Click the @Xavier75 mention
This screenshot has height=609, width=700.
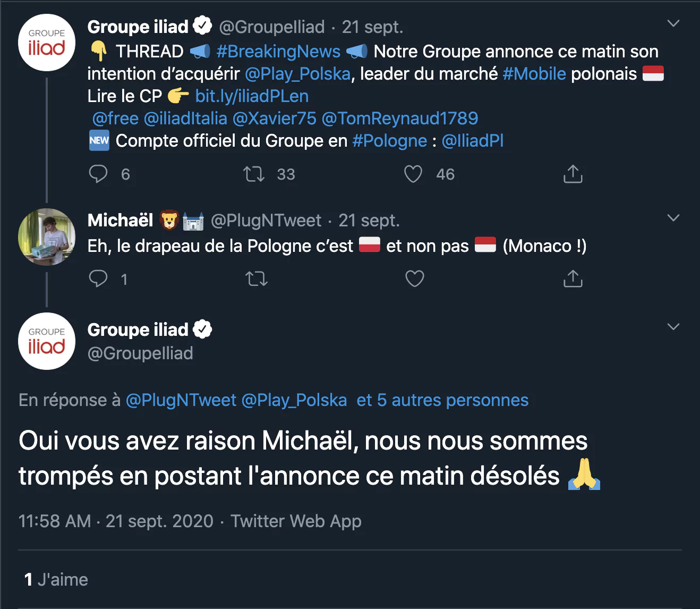click(x=274, y=119)
